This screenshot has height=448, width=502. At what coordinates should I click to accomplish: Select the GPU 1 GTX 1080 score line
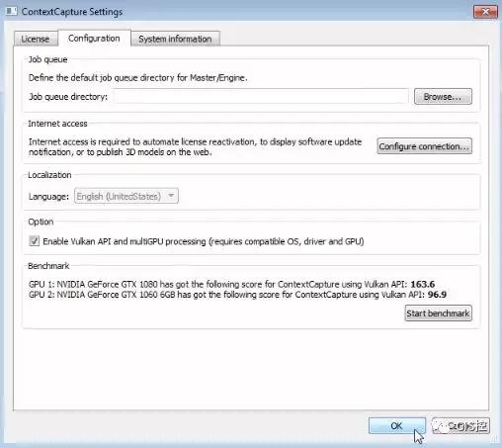(231, 284)
